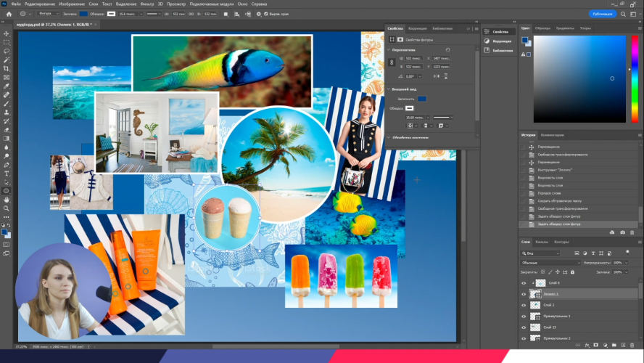This screenshot has width=644, height=363.
Task: Add new adjustment layer icon
Action: pos(605,346)
